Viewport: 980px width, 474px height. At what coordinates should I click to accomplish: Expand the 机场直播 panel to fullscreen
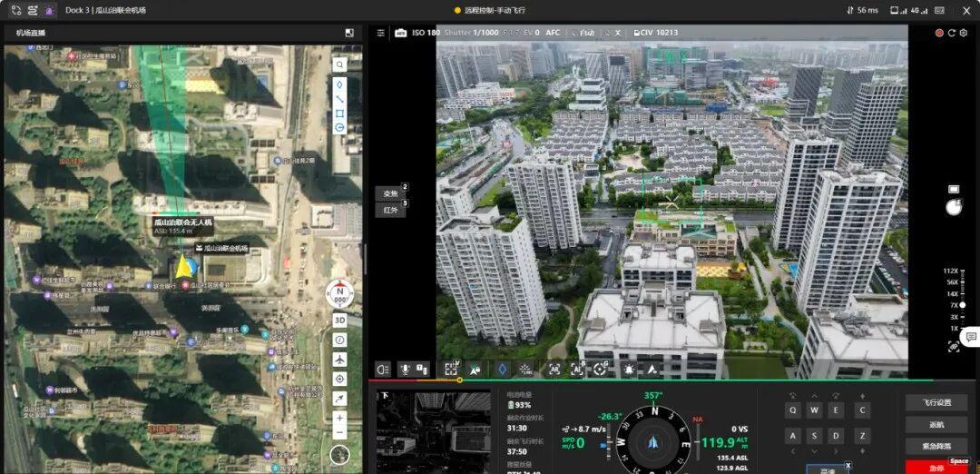click(x=349, y=33)
